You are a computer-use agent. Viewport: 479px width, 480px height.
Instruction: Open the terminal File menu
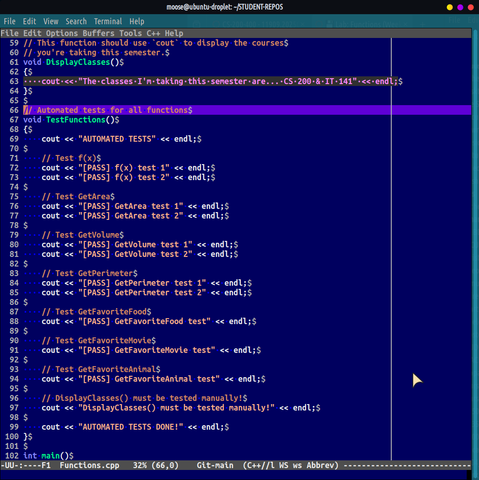pyautogui.click(x=9, y=21)
